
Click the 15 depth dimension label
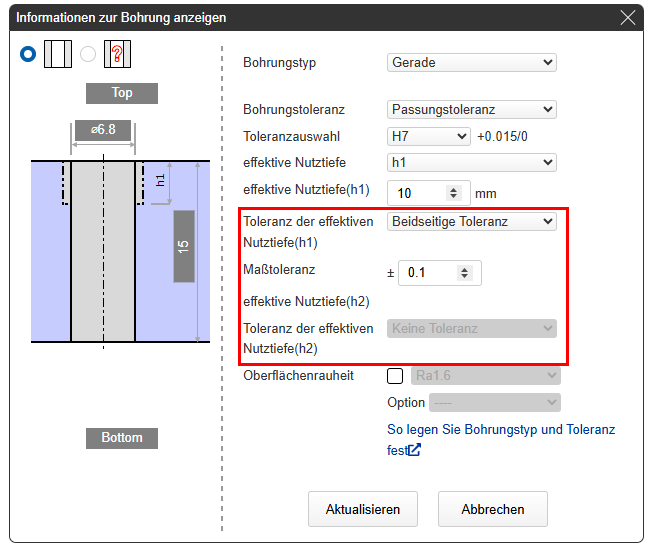(x=183, y=246)
